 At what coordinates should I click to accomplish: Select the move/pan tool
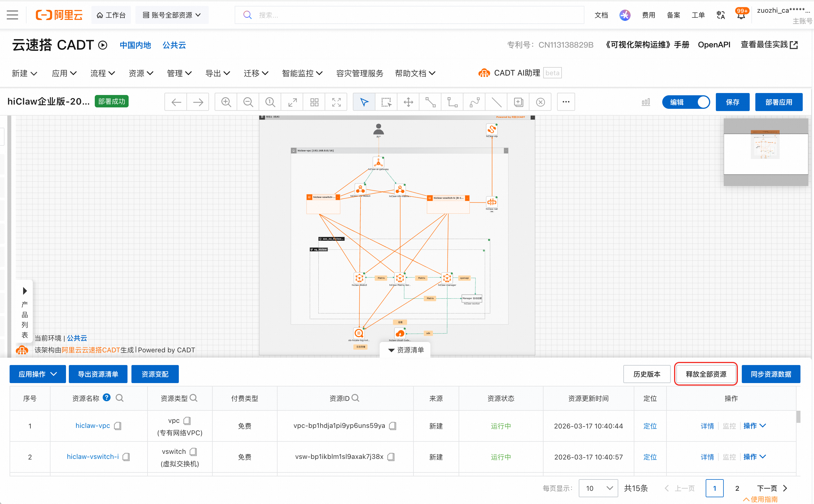click(x=408, y=102)
